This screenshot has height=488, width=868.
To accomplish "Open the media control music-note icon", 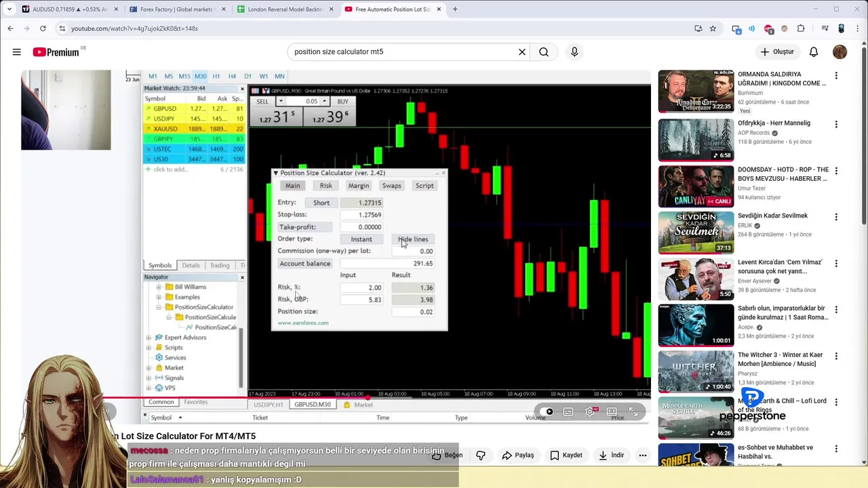I will pyautogui.click(x=825, y=28).
